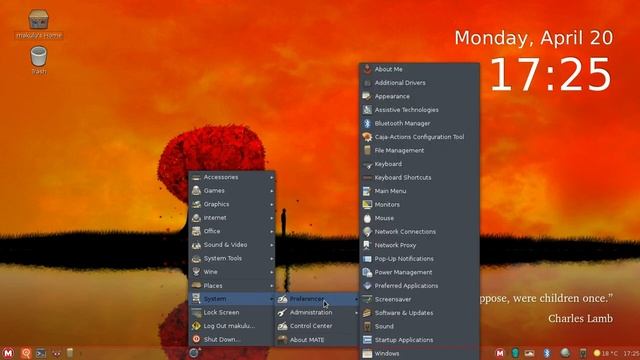Open Caja-Actions Configuration Tool

point(419,137)
